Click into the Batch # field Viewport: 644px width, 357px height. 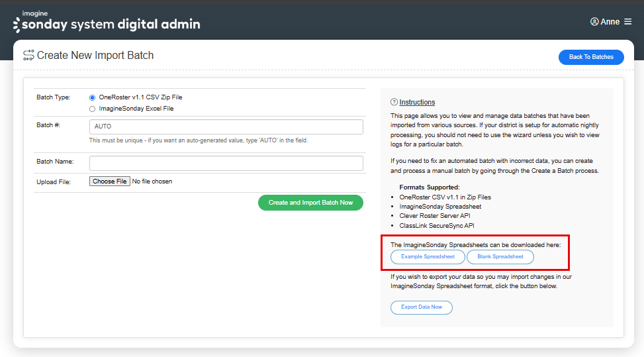pos(226,127)
